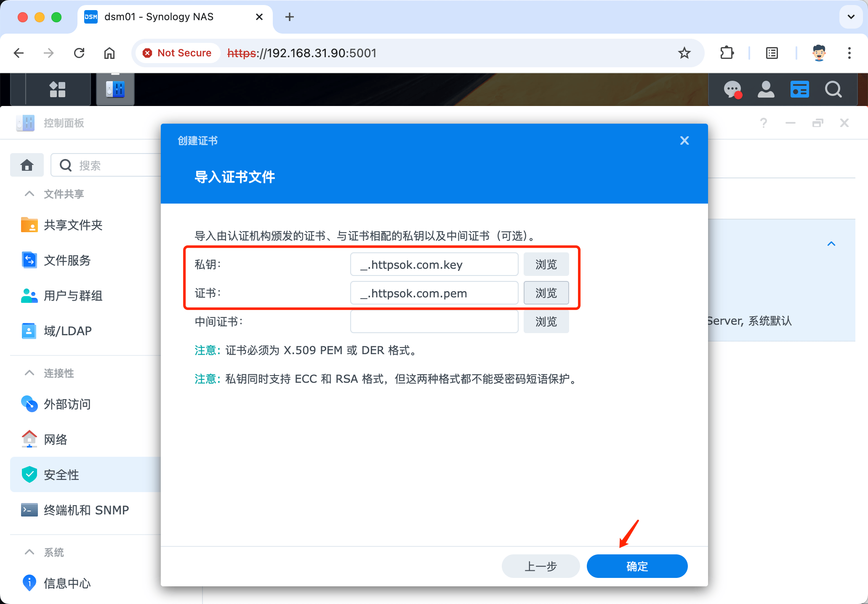The width and height of the screenshot is (868, 604).
Task: Open browser extensions puzzle icon
Action: (727, 53)
